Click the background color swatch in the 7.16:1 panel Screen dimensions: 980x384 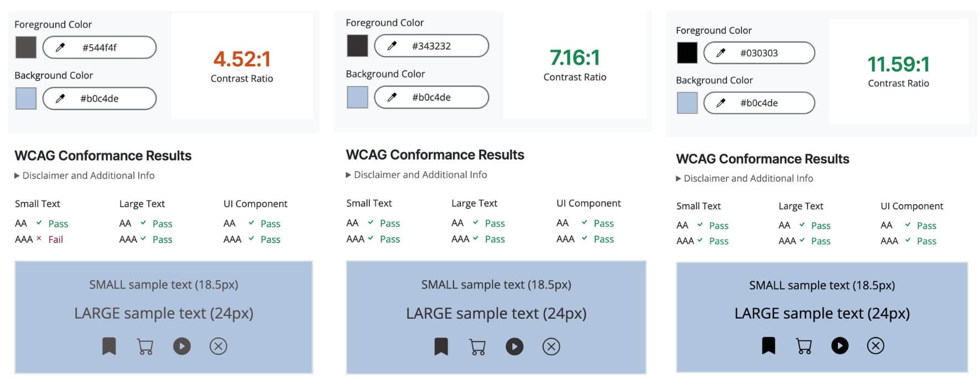357,97
